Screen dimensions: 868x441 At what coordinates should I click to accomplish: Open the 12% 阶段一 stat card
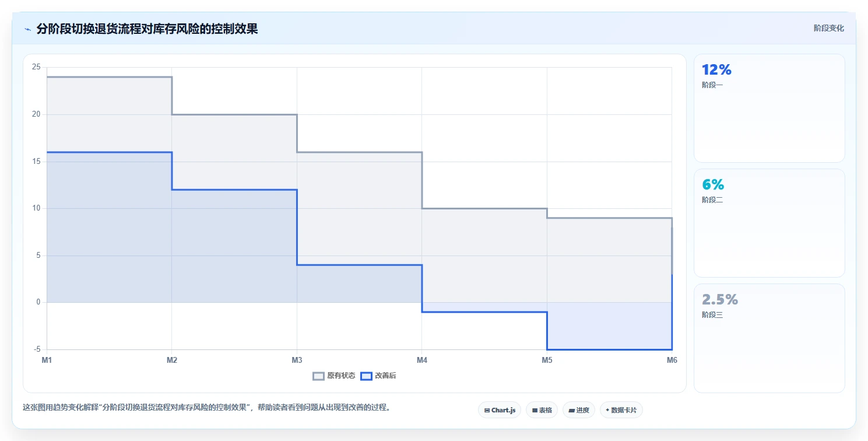[x=769, y=108]
